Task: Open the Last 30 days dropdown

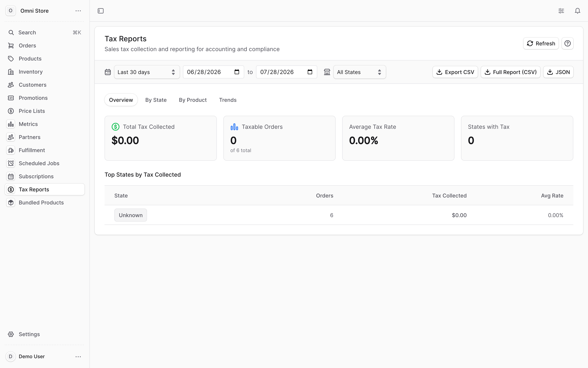Action: [147, 72]
